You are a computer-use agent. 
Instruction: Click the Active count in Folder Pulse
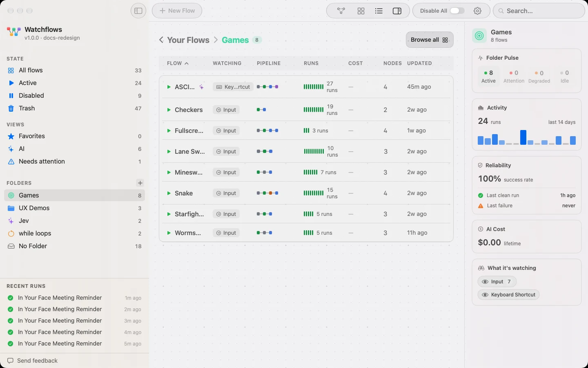(x=488, y=76)
